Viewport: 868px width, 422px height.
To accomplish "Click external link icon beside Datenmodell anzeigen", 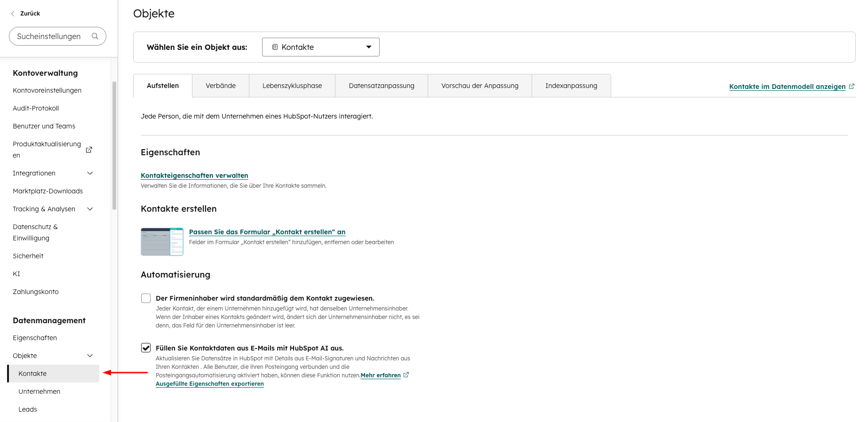I will click(851, 87).
